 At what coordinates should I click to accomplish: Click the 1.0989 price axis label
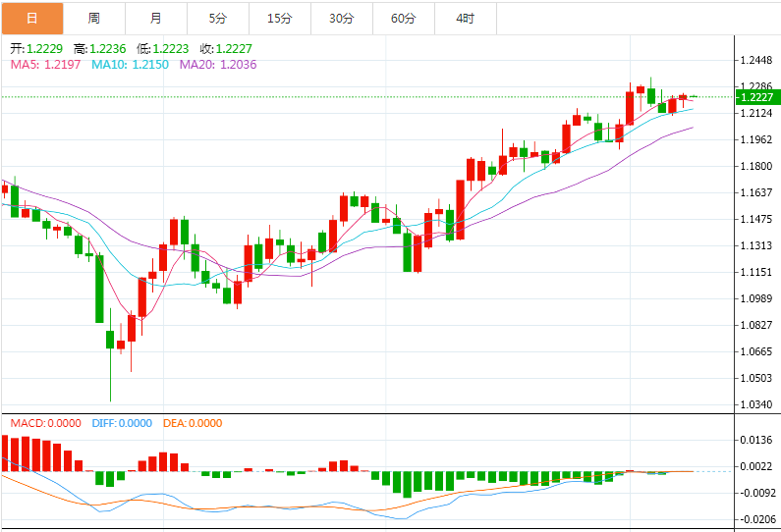pyautogui.click(x=756, y=298)
